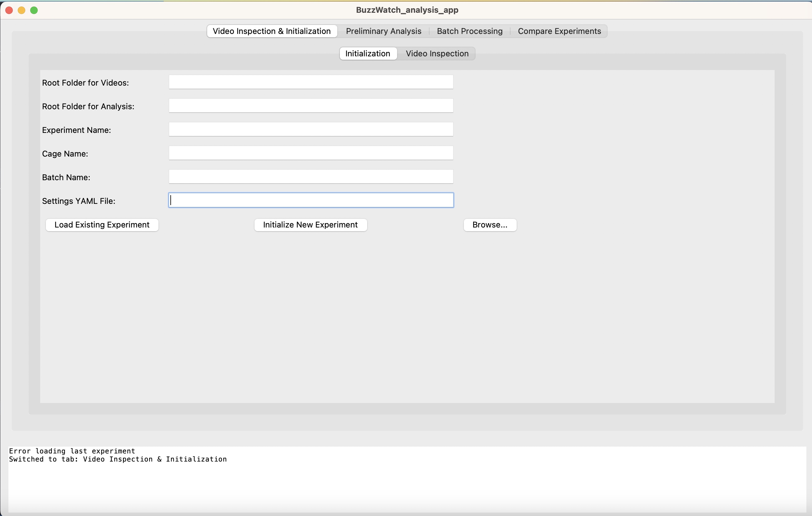Image resolution: width=812 pixels, height=516 pixels.
Task: Click the Batch Name input field
Action: click(311, 177)
